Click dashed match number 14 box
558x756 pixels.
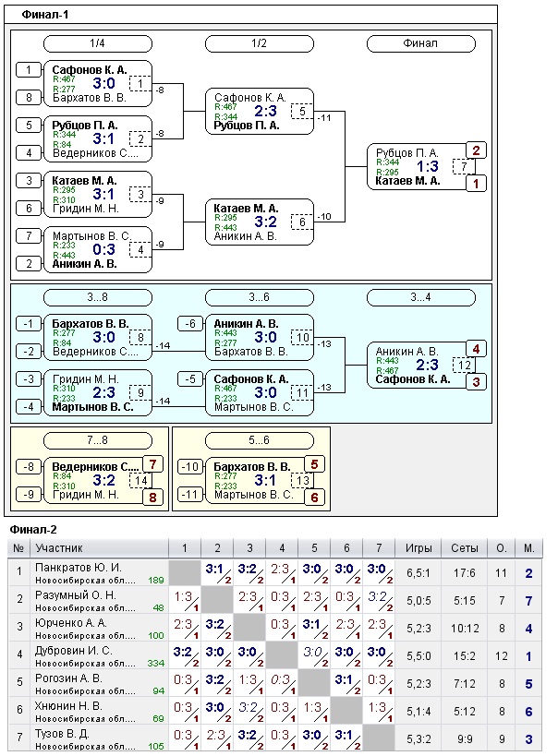140,481
